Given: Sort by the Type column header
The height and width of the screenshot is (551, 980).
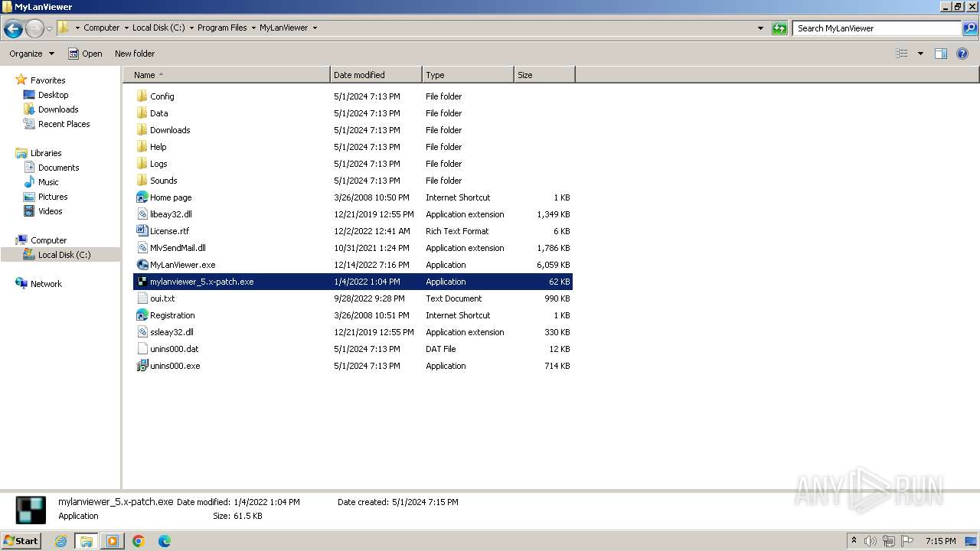Looking at the screenshot, I should coord(468,75).
